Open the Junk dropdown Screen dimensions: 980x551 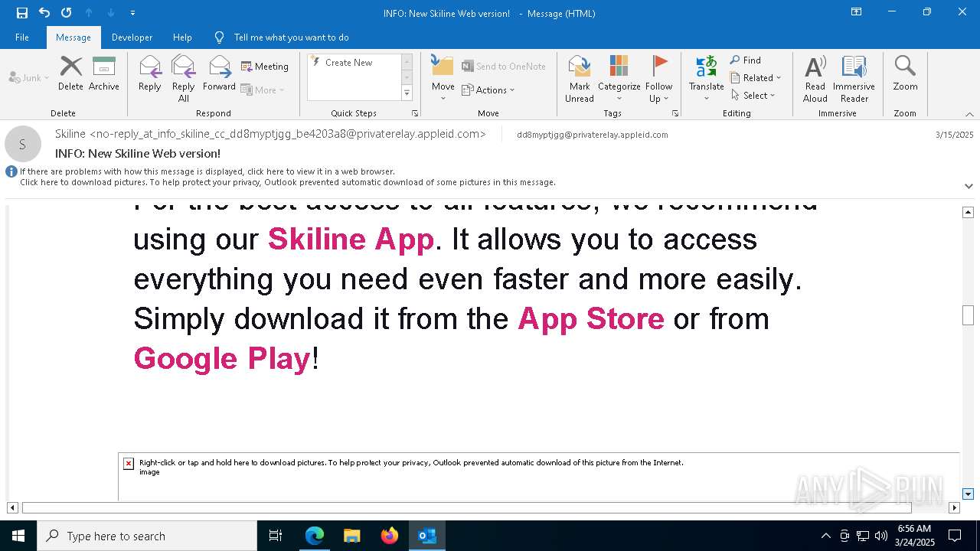[29, 77]
